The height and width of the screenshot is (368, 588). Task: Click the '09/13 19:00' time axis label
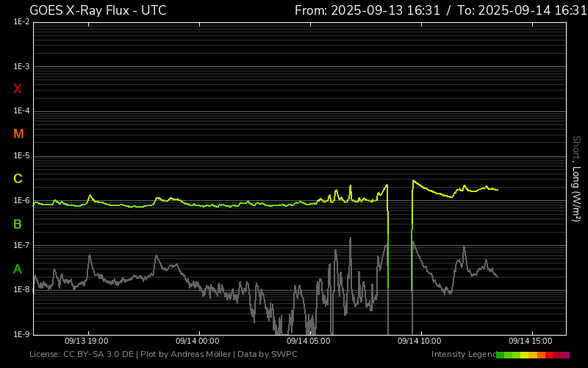tap(87, 341)
